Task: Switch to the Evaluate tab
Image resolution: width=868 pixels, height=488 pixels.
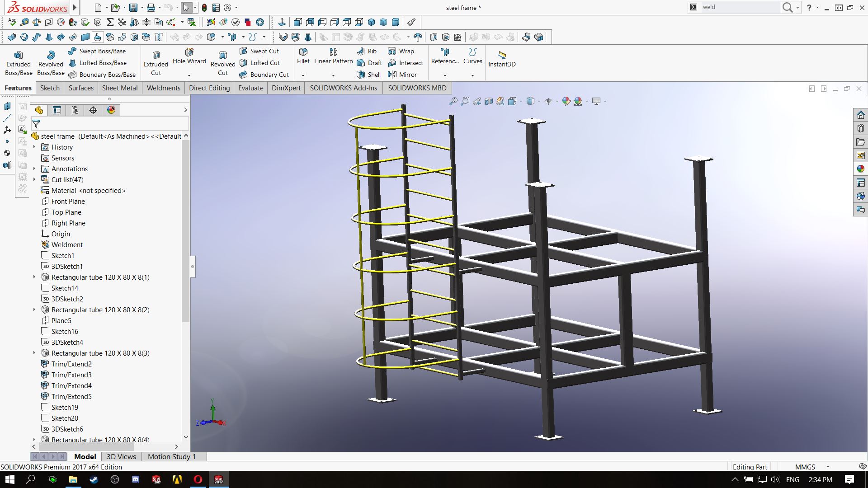Action: click(x=250, y=88)
